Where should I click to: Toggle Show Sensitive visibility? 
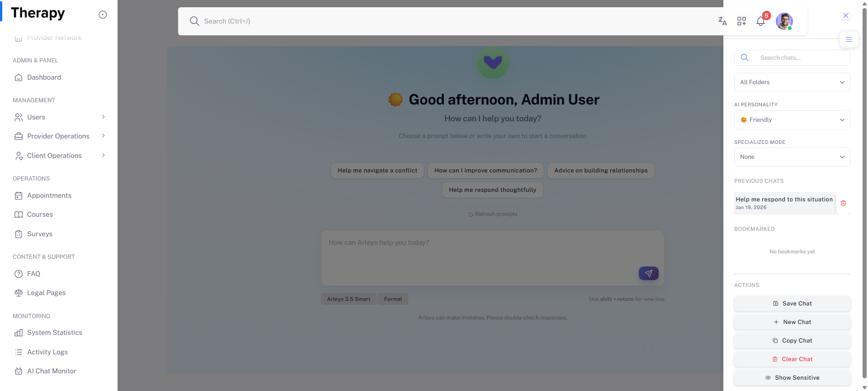coord(792,378)
